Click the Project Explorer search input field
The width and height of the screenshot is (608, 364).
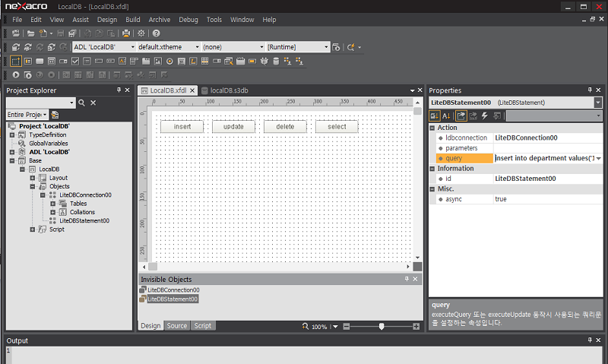coord(38,103)
